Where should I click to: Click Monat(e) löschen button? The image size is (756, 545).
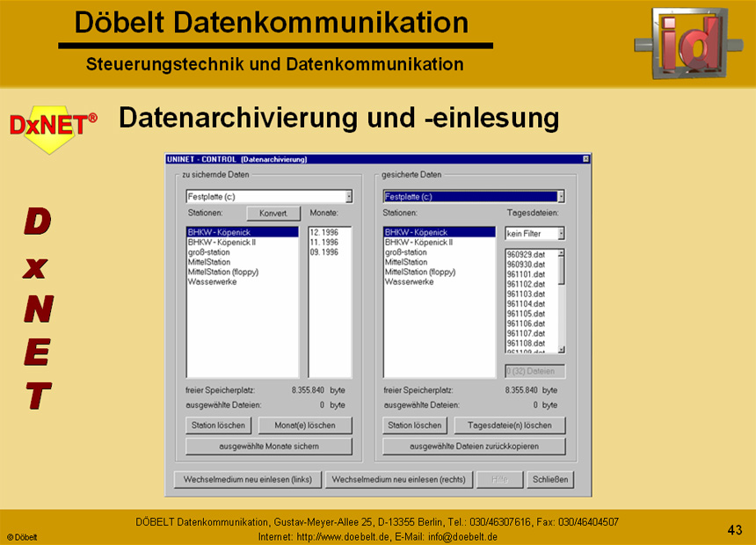(305, 425)
